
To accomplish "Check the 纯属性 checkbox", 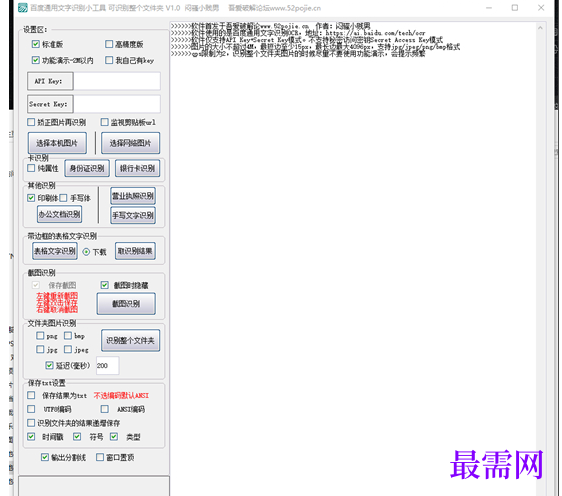I will pos(31,168).
